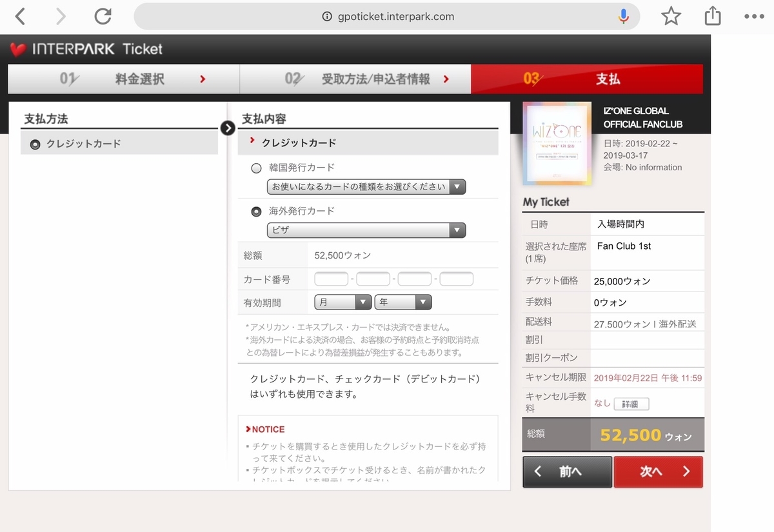
Task: Click the クレジットカード section header in 支払内容
Action: pyautogui.click(x=368, y=143)
